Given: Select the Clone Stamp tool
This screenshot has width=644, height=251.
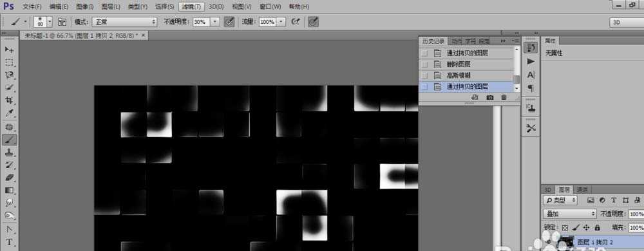Looking at the screenshot, I should [x=10, y=153].
